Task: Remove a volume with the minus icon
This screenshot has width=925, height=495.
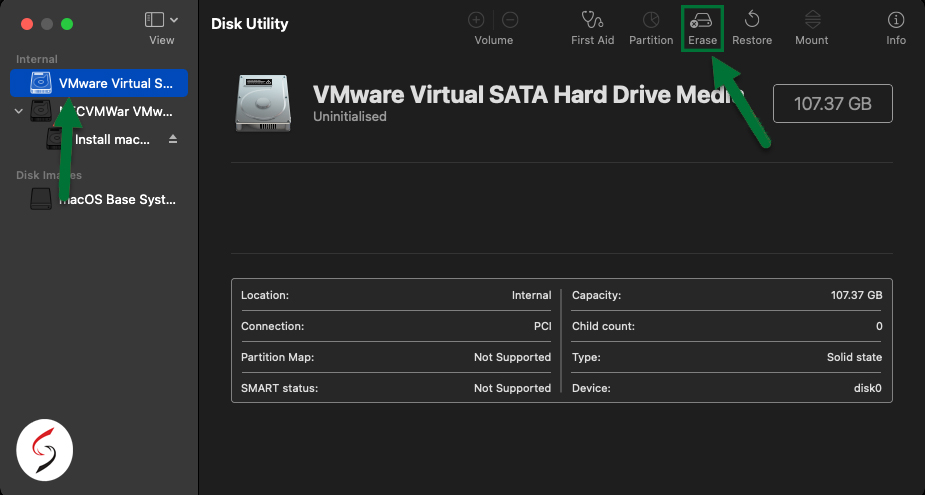Action: 510,20
